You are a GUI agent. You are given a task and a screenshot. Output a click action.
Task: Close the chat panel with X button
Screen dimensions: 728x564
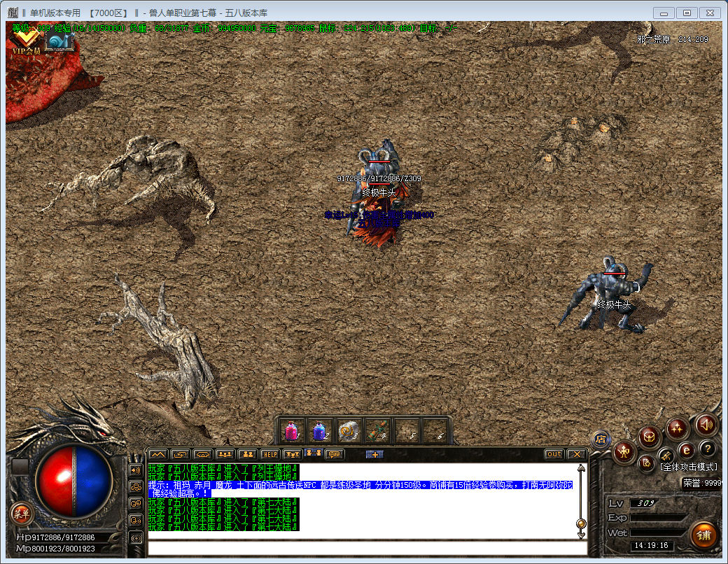point(577,454)
